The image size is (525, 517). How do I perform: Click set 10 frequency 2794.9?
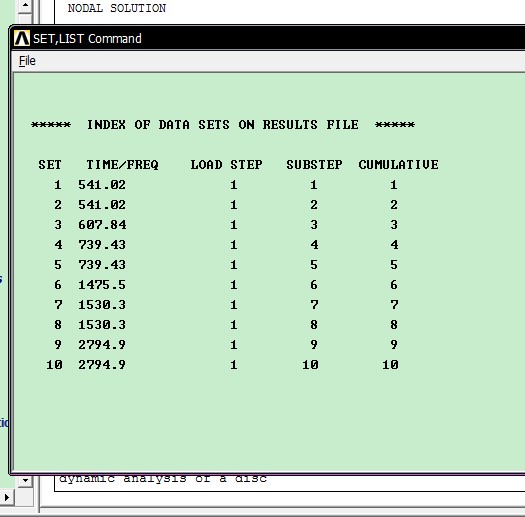[102, 365]
